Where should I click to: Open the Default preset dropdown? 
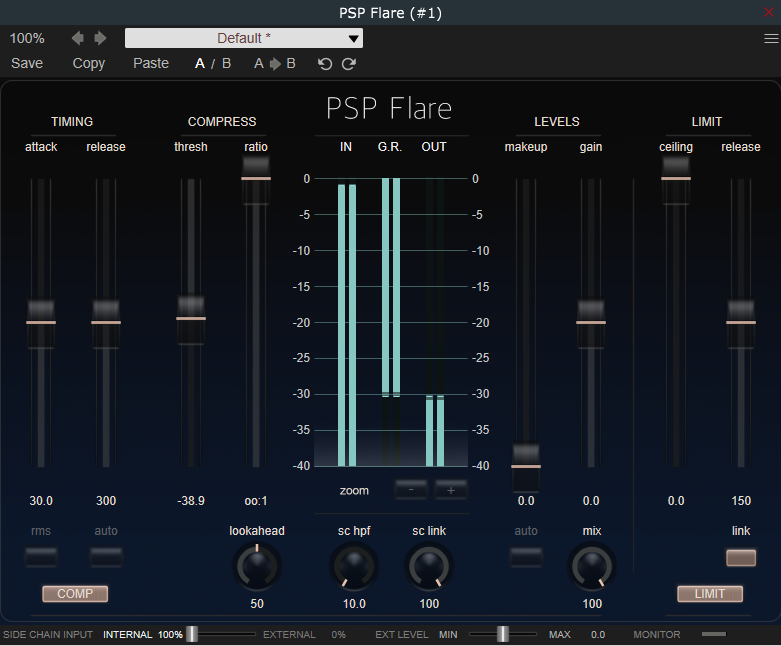coord(244,38)
